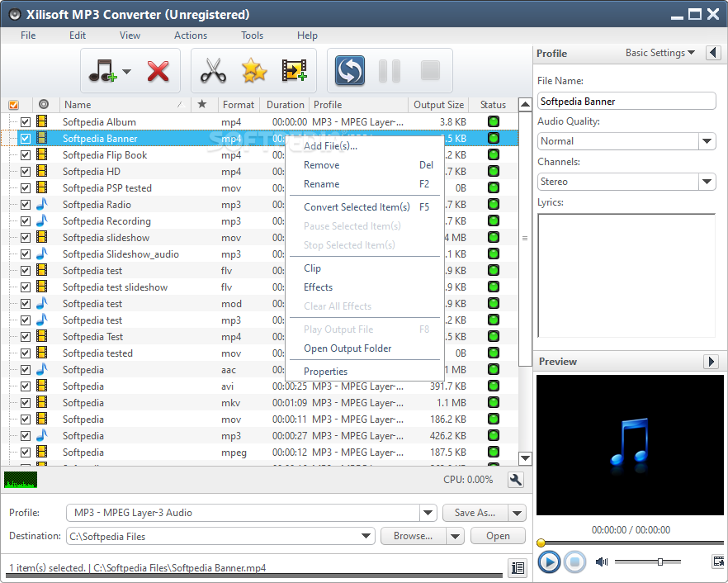Start conversion with blue Convert icon
This screenshot has width=728, height=583.
pyautogui.click(x=350, y=71)
